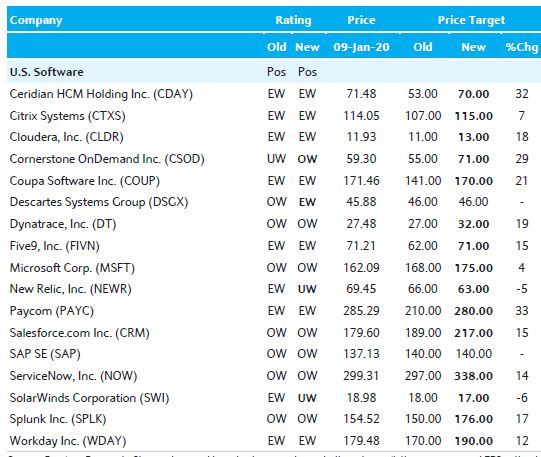This screenshot has width=541, height=457.
Task: Click New Relic %Chg value -5
Action: [x=522, y=289]
